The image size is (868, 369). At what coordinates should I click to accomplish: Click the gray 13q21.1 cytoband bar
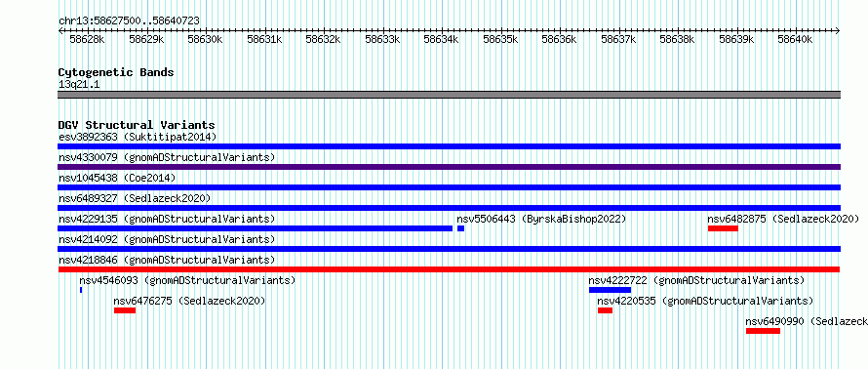449,95
